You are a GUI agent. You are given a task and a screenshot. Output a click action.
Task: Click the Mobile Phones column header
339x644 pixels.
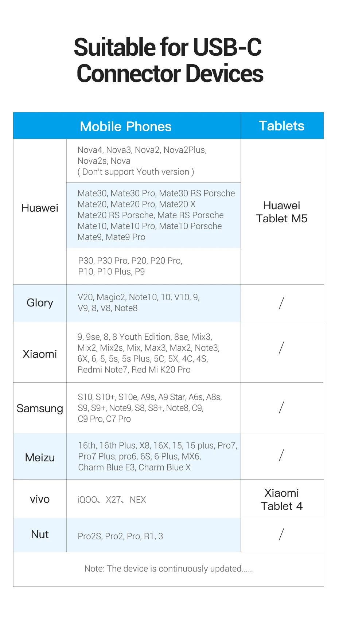(x=126, y=126)
